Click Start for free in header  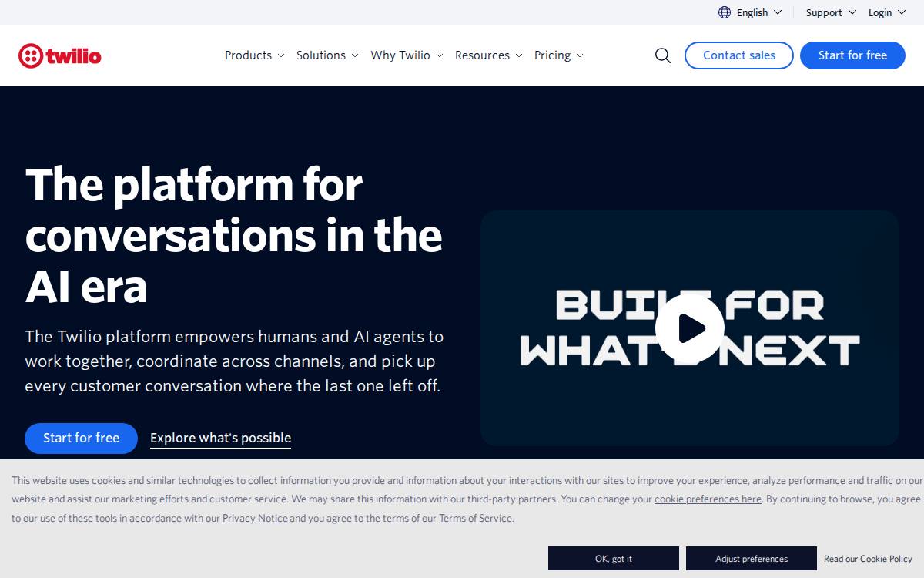(x=852, y=55)
